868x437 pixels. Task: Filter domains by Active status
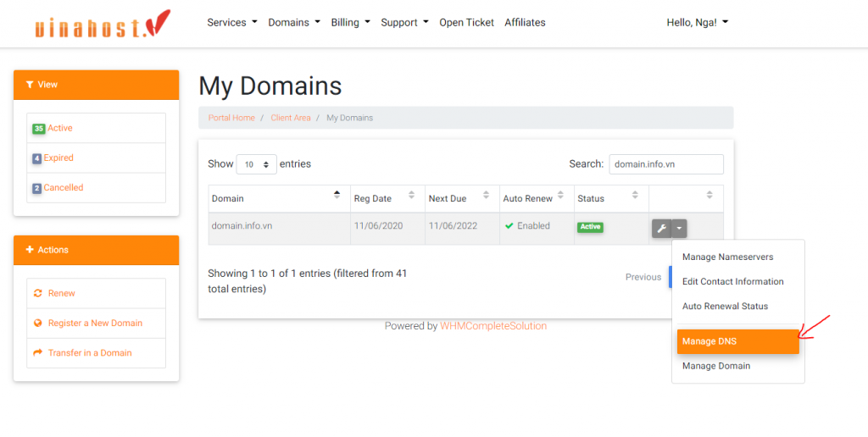coord(59,129)
